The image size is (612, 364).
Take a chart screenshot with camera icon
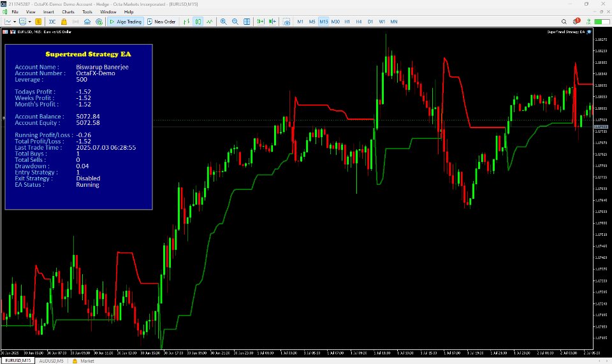[286, 22]
